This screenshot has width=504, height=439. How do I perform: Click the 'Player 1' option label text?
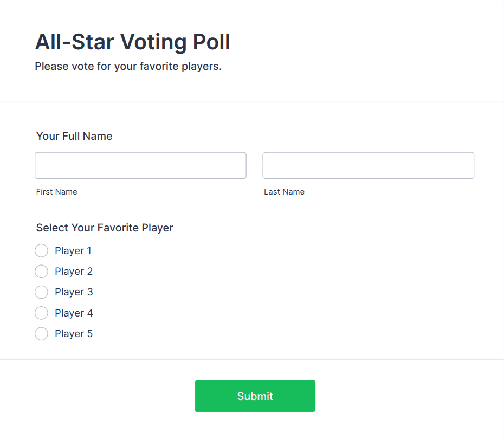73,251
